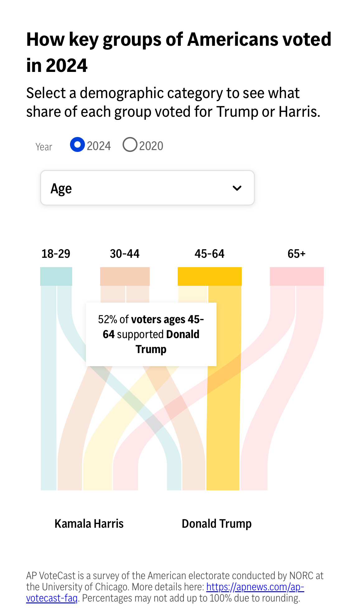Click the Kamala Harris candidate label

click(x=89, y=524)
